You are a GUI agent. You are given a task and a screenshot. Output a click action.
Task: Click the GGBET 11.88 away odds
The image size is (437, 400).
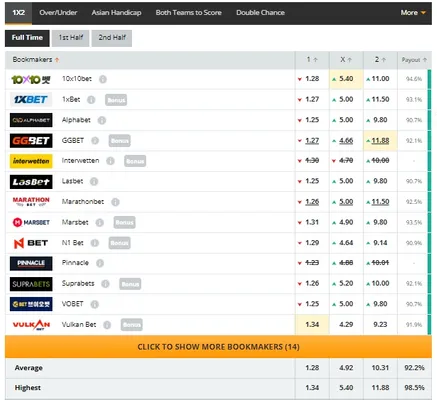pos(380,141)
